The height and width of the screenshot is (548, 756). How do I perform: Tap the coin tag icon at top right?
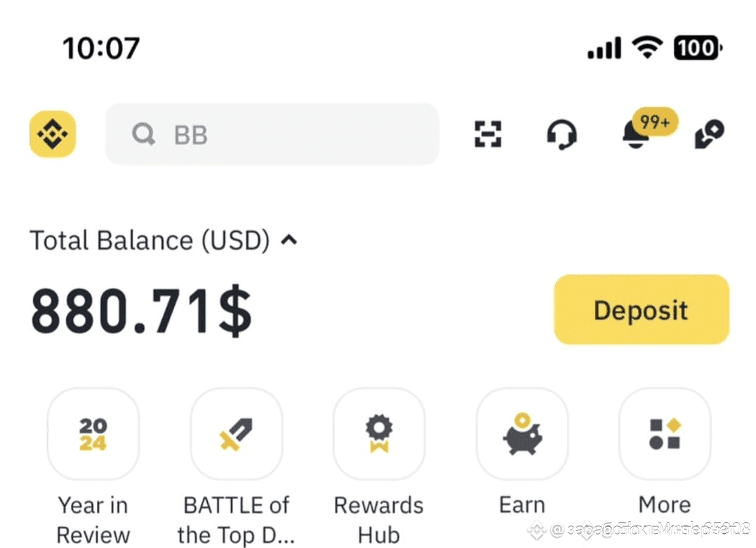[x=709, y=133]
